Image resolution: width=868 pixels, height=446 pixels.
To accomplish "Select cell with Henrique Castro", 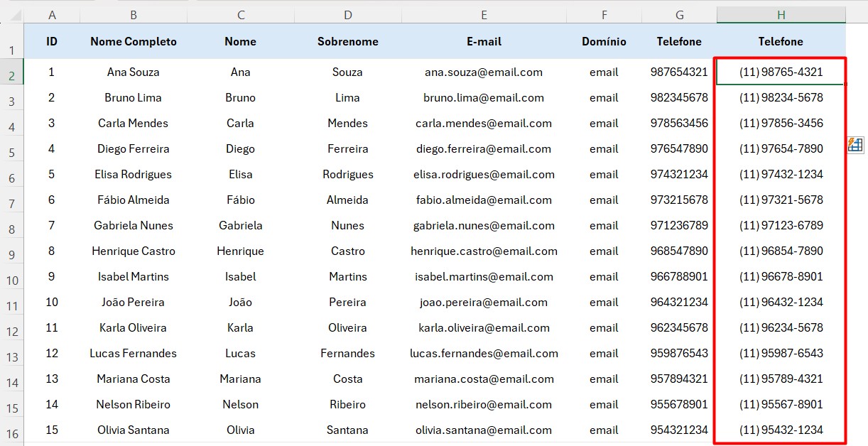I will click(x=134, y=251).
